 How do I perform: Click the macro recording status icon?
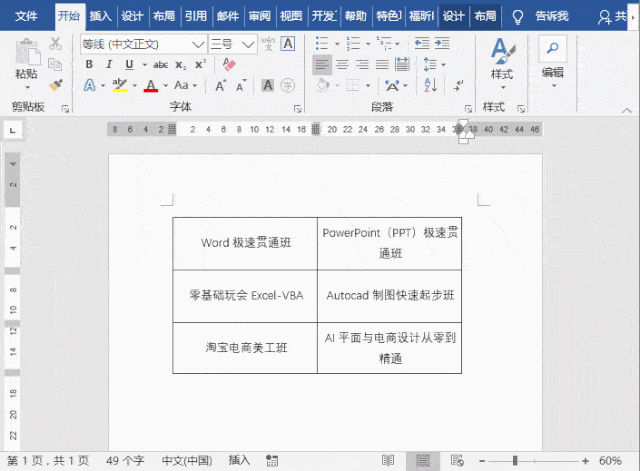272,461
